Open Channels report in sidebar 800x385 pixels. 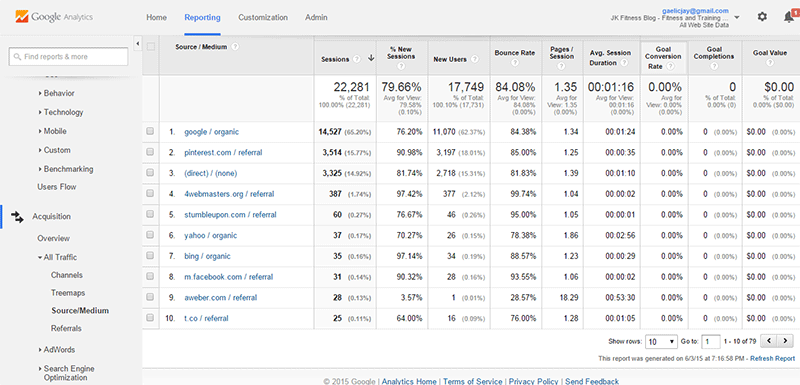tap(67, 275)
